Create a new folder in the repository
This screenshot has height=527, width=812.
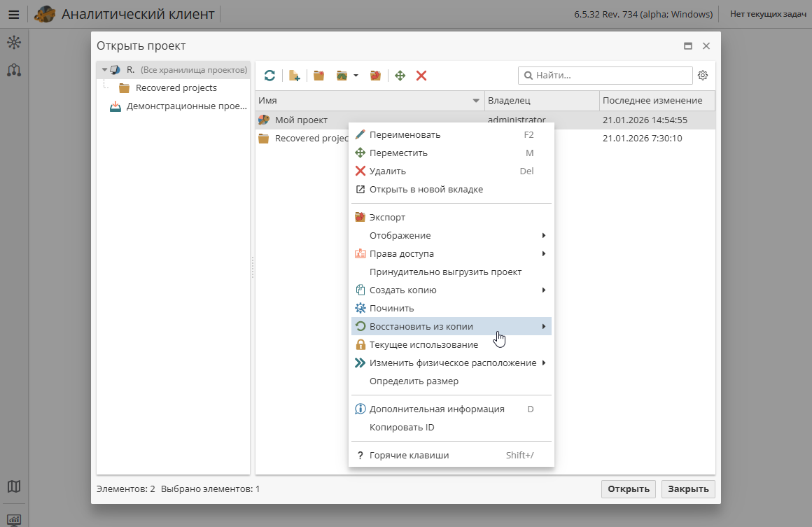[x=319, y=75]
